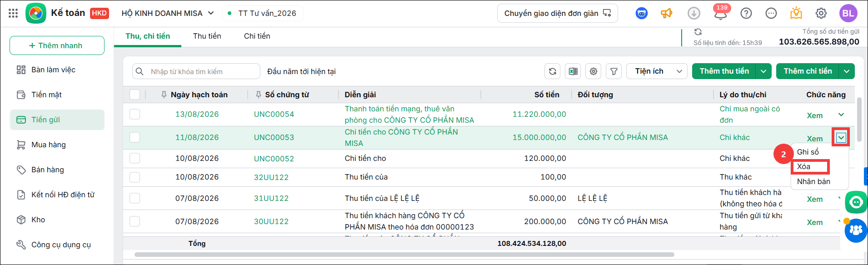
Task: Check the row 32UU122 checkbox
Action: pos(135,177)
